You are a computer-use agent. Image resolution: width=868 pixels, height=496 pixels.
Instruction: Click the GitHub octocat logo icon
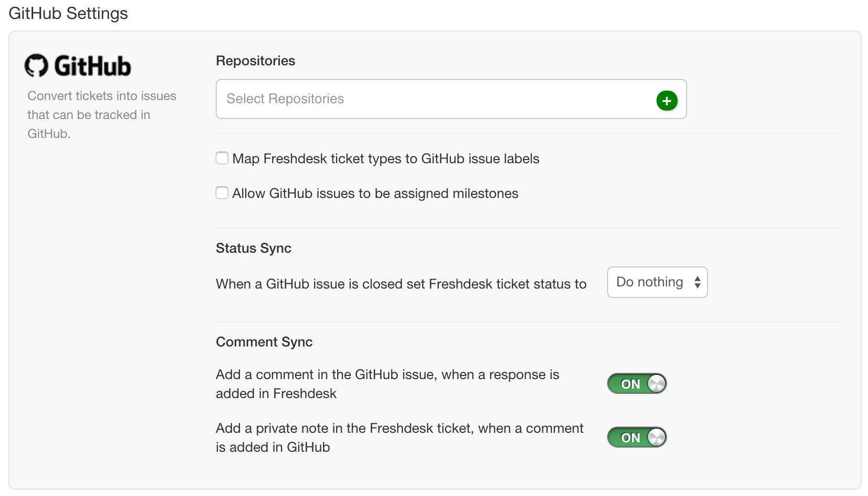pos(36,66)
